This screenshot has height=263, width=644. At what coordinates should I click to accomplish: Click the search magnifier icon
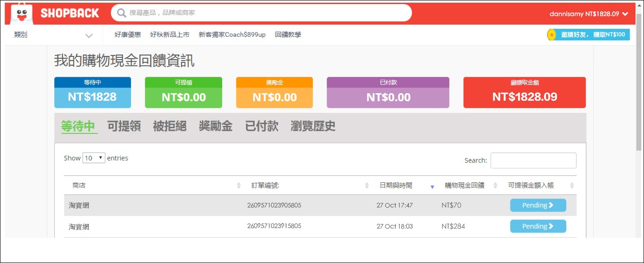[121, 13]
